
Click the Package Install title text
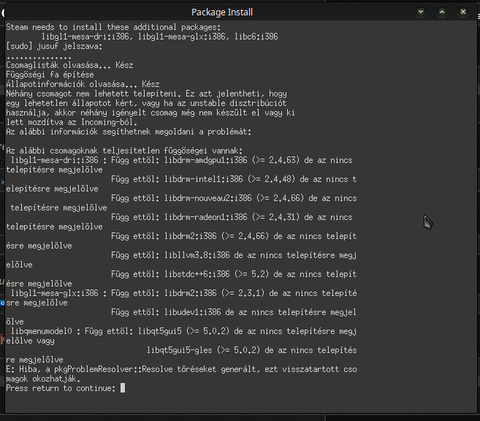[x=222, y=12]
